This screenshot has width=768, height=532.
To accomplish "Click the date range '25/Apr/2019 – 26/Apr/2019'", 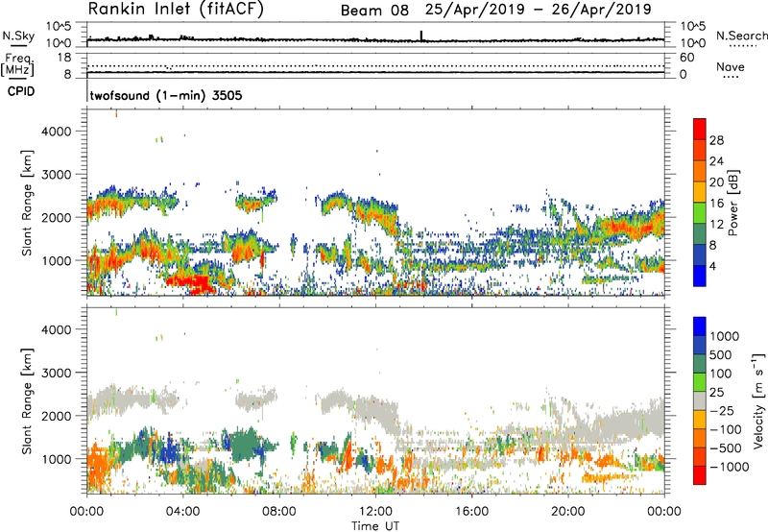I will (539, 10).
